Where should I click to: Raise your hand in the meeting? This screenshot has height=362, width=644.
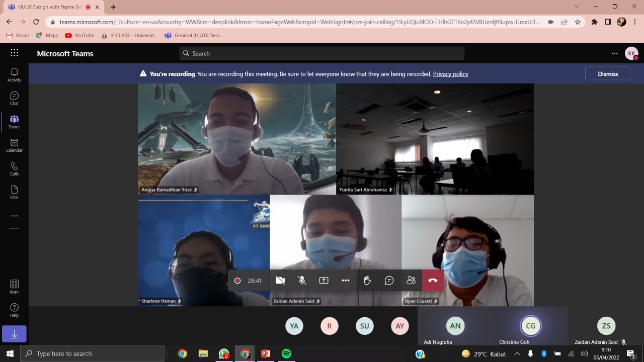tap(367, 281)
